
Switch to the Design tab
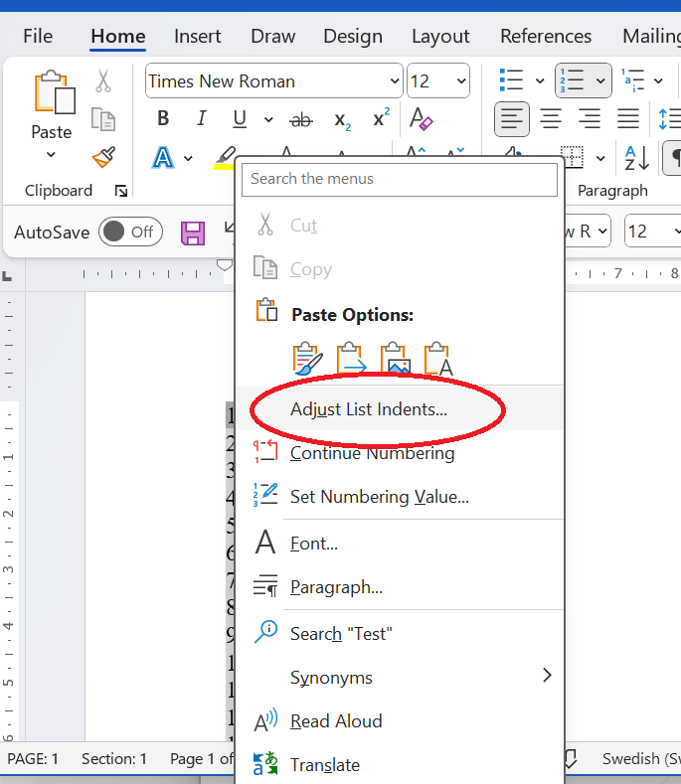coord(353,37)
